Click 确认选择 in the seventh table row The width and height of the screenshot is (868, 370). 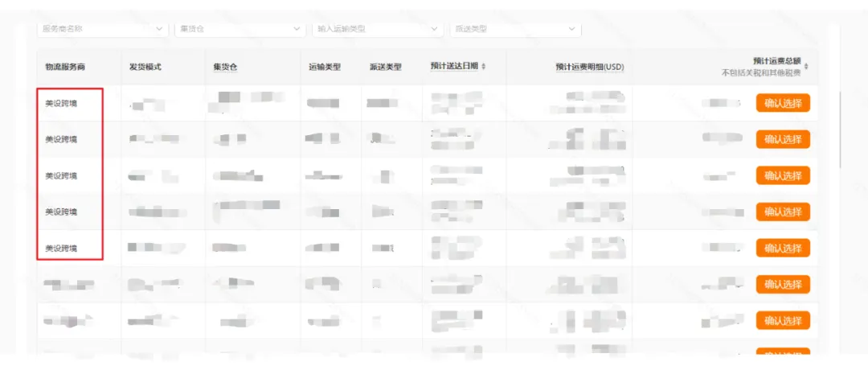783,321
